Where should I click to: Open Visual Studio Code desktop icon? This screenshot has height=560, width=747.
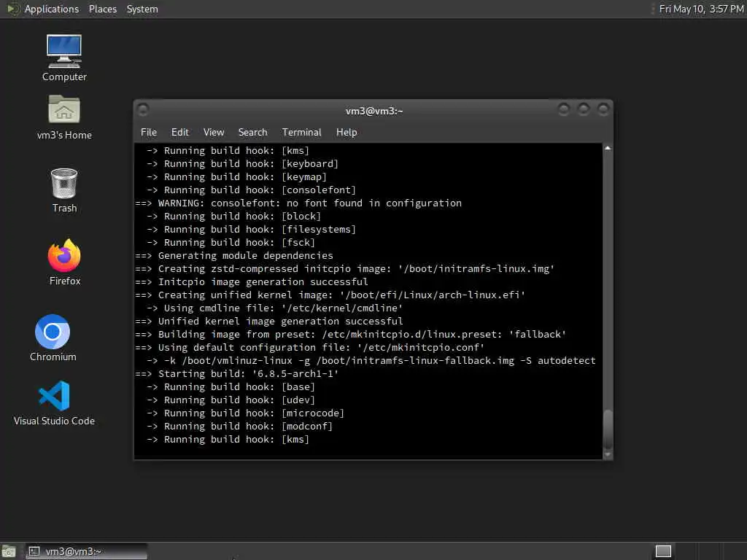(54, 403)
